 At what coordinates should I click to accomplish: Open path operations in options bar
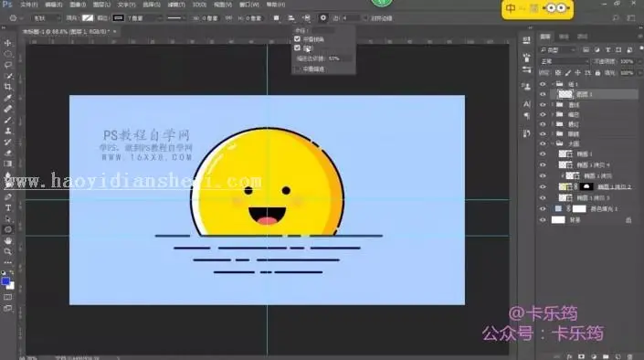tap(277, 18)
